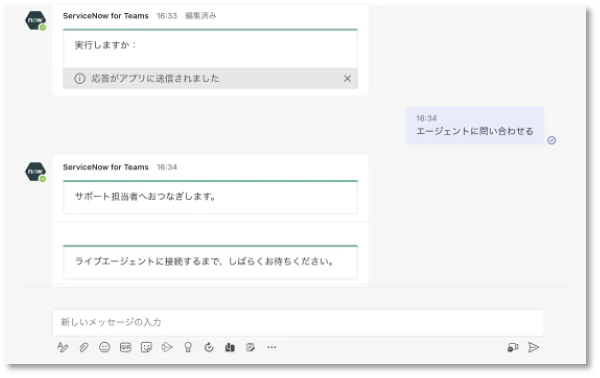Send the message with arrow icon

(x=533, y=347)
